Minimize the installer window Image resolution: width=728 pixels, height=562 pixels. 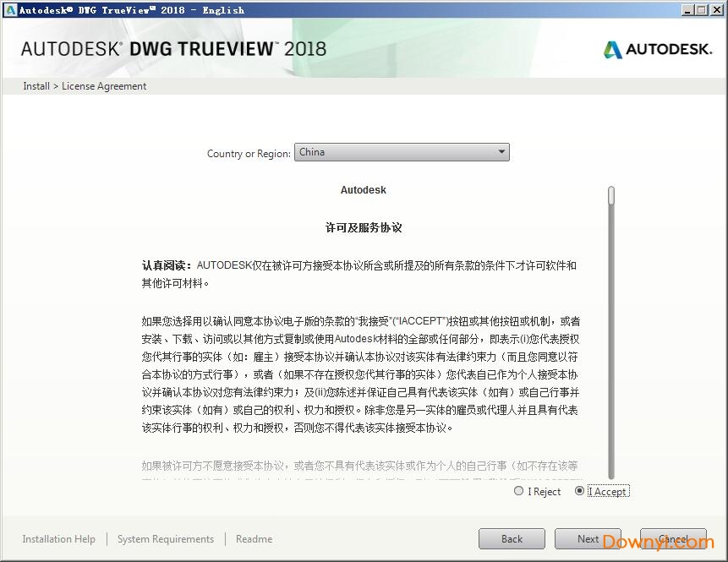pos(687,9)
